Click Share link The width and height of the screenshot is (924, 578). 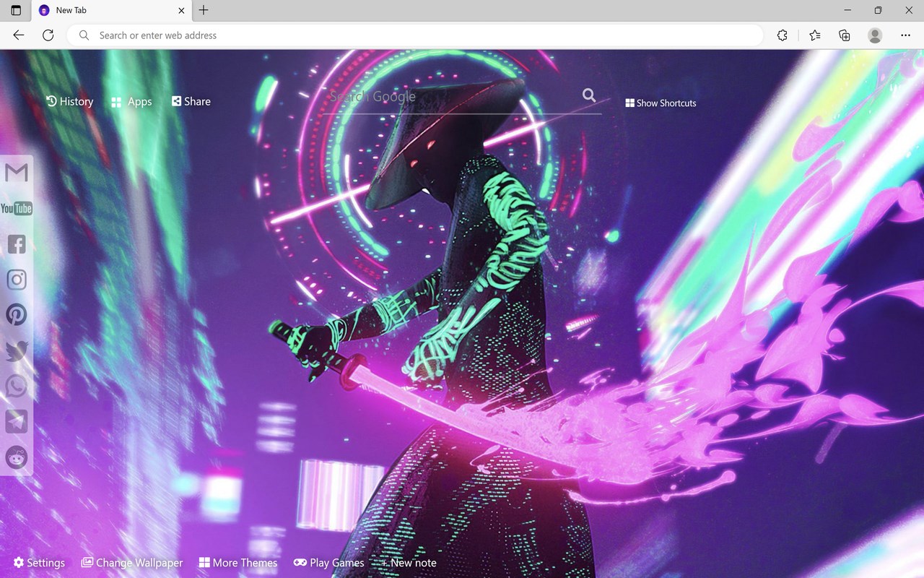tap(191, 101)
